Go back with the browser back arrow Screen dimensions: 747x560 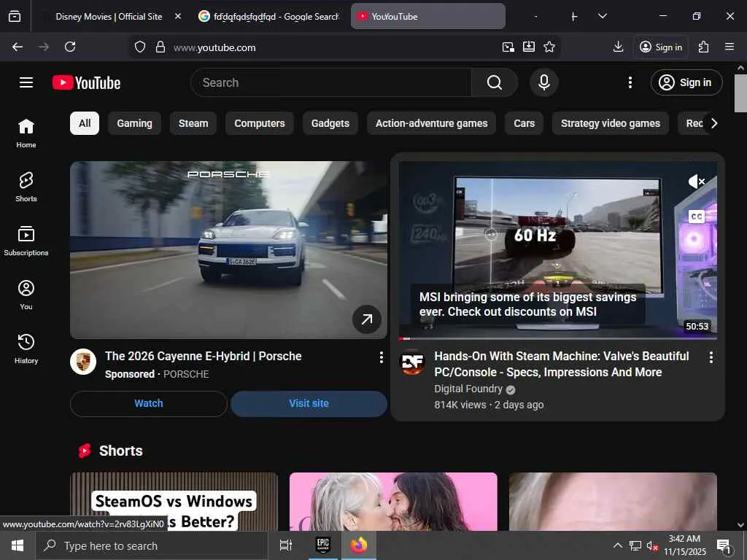(18, 47)
